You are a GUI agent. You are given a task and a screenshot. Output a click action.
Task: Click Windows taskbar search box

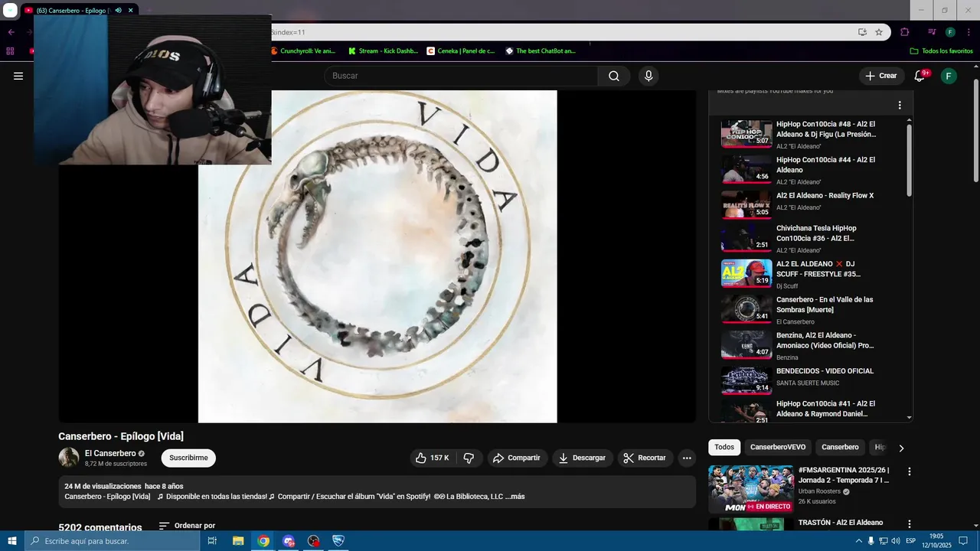coord(112,541)
